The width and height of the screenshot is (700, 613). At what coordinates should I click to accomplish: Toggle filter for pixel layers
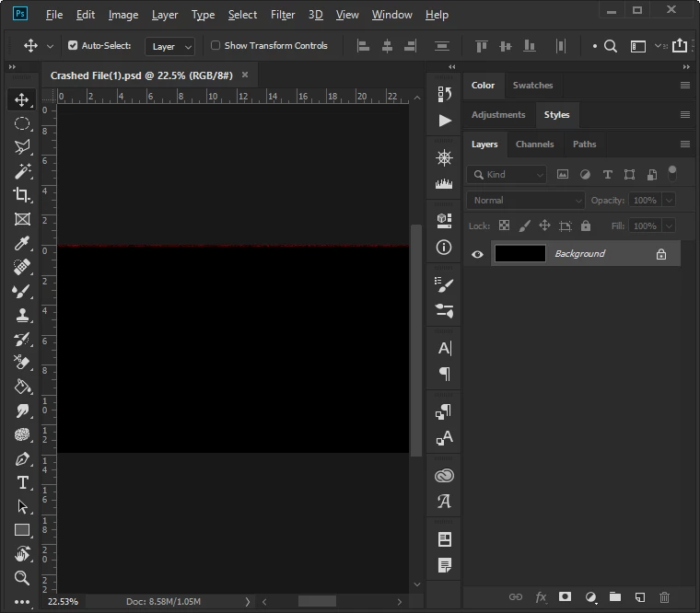pos(563,175)
